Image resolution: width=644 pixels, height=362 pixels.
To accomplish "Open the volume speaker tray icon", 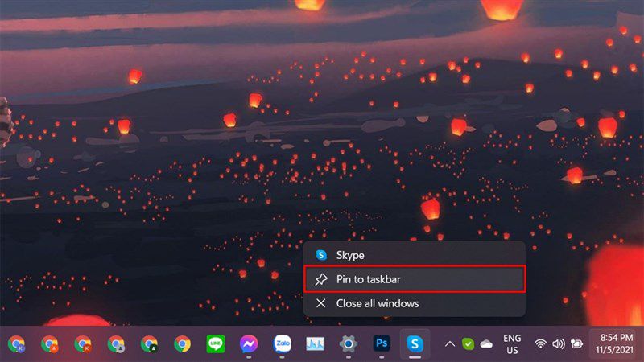I will pyautogui.click(x=558, y=344).
